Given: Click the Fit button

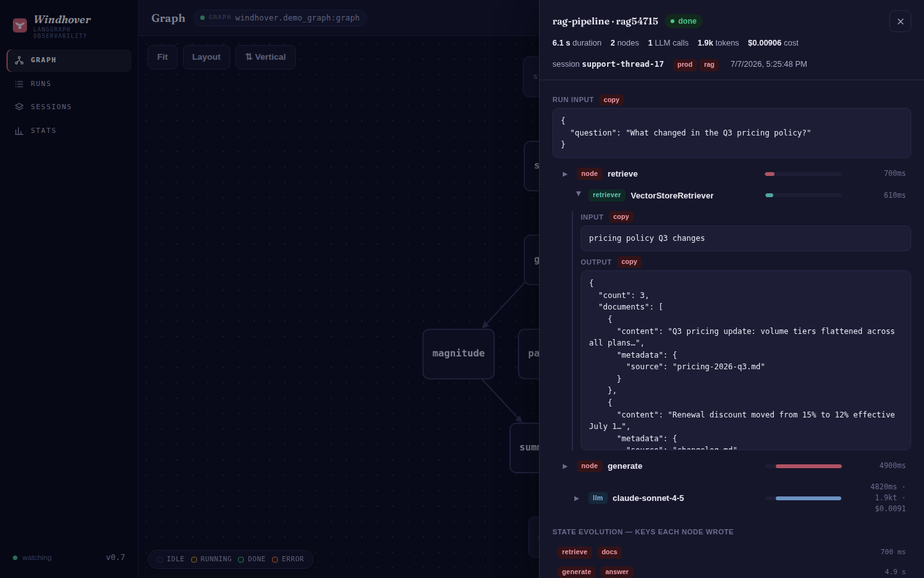Looking at the screenshot, I should [162, 57].
